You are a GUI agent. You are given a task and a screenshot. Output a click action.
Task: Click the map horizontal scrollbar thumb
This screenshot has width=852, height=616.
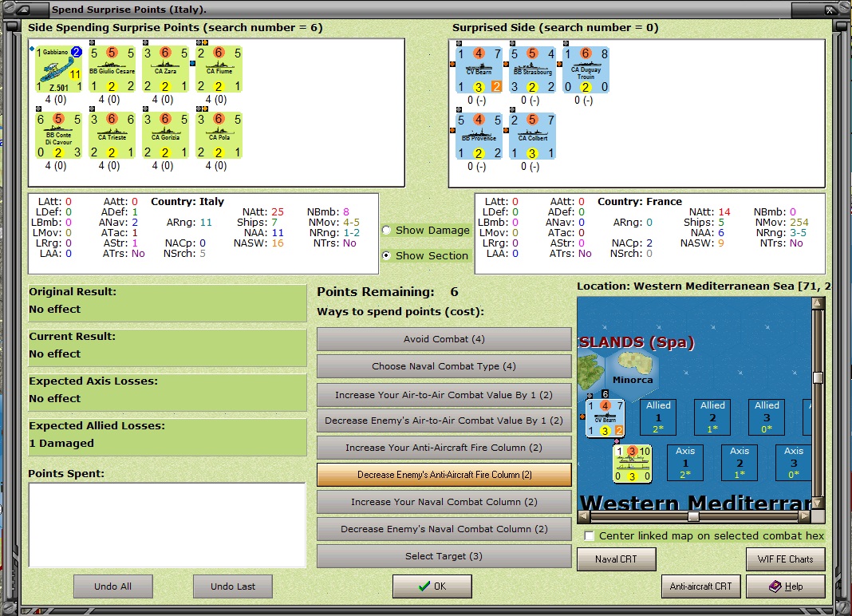(x=693, y=516)
